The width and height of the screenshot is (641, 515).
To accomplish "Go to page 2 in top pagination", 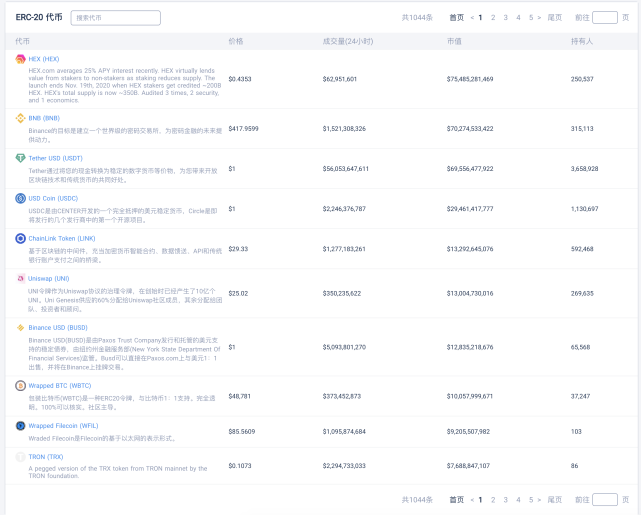I will tap(493, 18).
